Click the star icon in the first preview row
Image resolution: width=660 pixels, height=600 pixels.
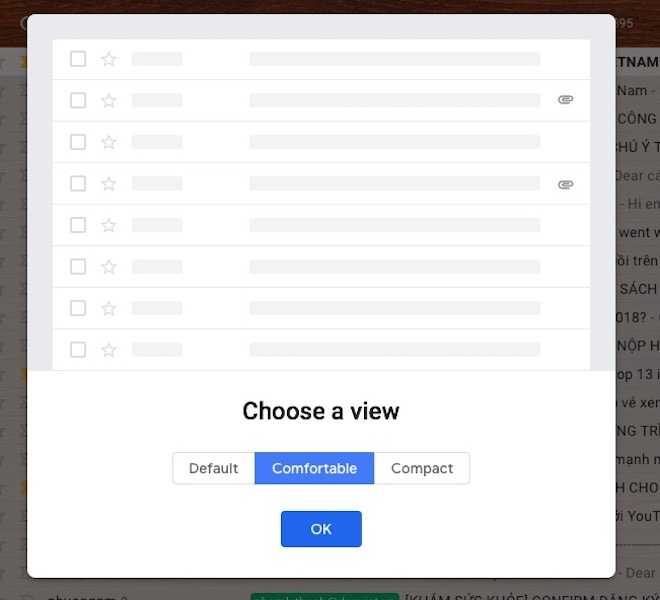tap(109, 59)
